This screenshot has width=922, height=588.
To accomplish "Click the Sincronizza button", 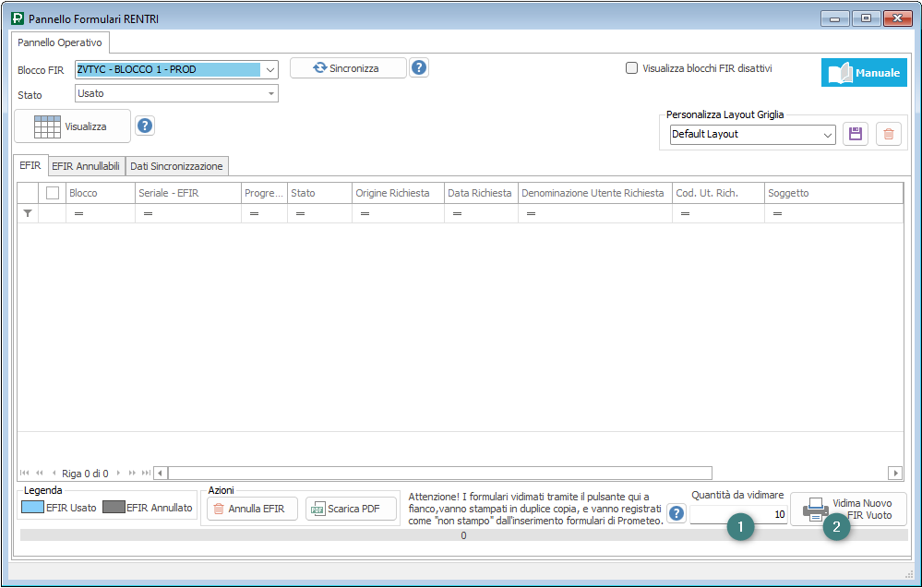I will 348,67.
